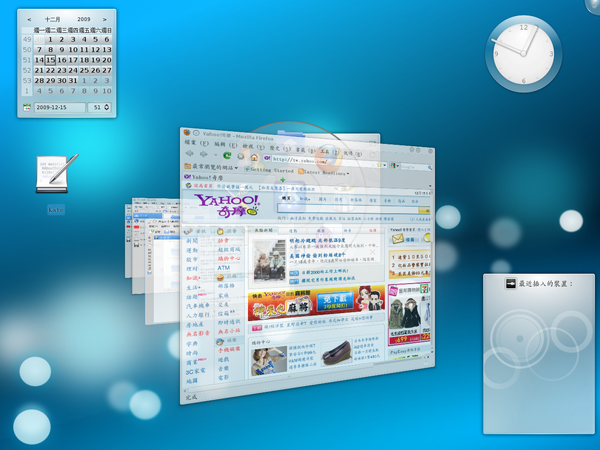Click the yellow Yahoo search button

(x=424, y=210)
